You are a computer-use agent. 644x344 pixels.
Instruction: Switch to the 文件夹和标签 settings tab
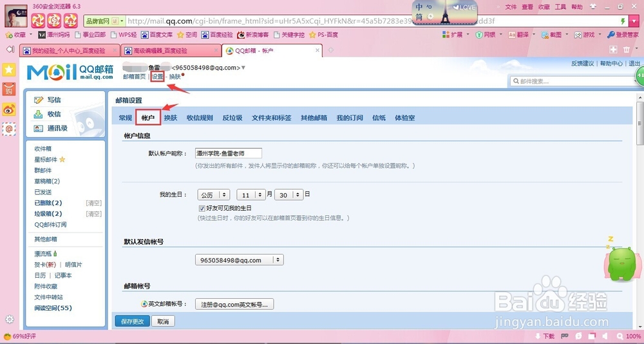[x=272, y=118]
